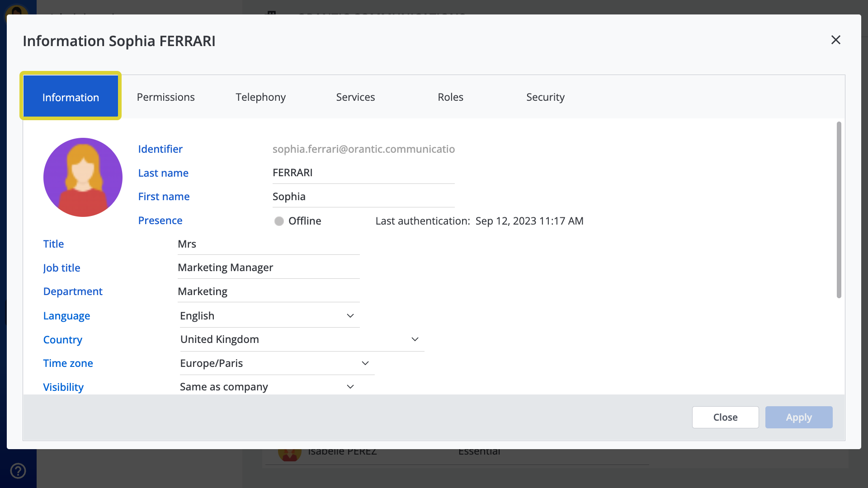The width and height of the screenshot is (868, 488).
Task: Open the Security tab
Action: point(545,97)
